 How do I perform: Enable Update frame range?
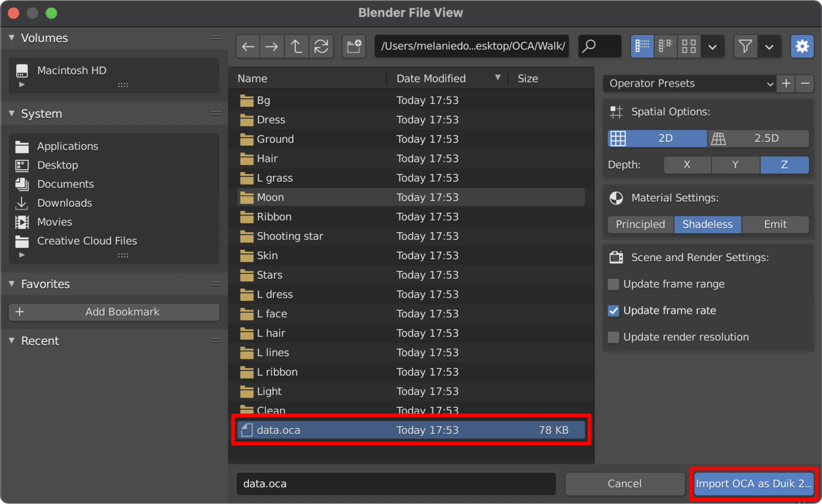coord(613,284)
